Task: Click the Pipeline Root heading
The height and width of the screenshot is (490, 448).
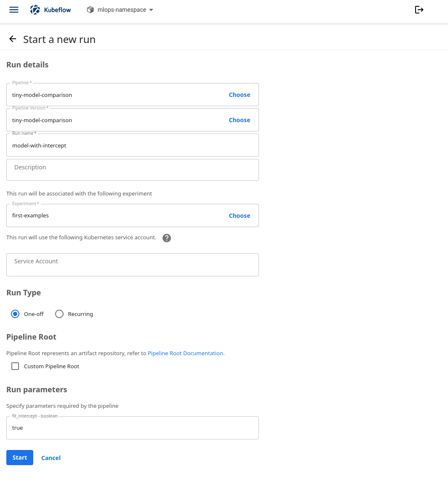Action: (31, 337)
